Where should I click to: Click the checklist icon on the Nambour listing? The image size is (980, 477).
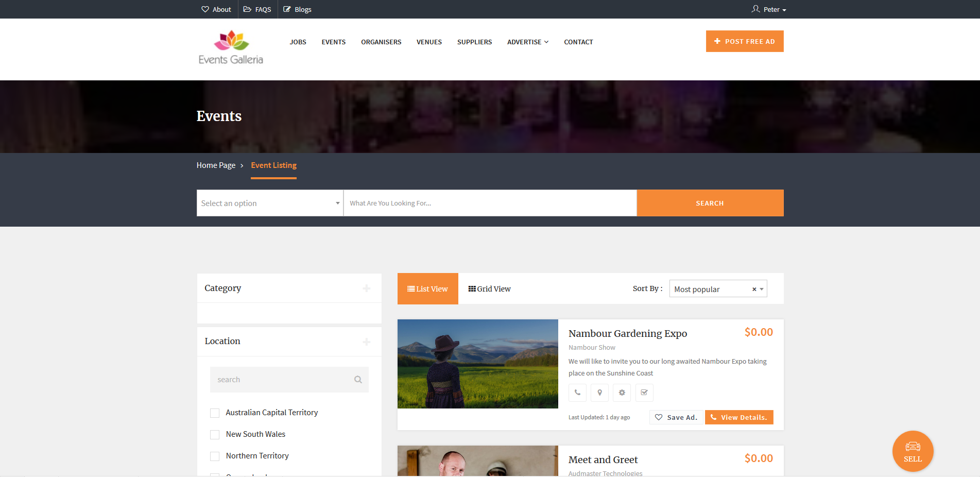click(644, 393)
